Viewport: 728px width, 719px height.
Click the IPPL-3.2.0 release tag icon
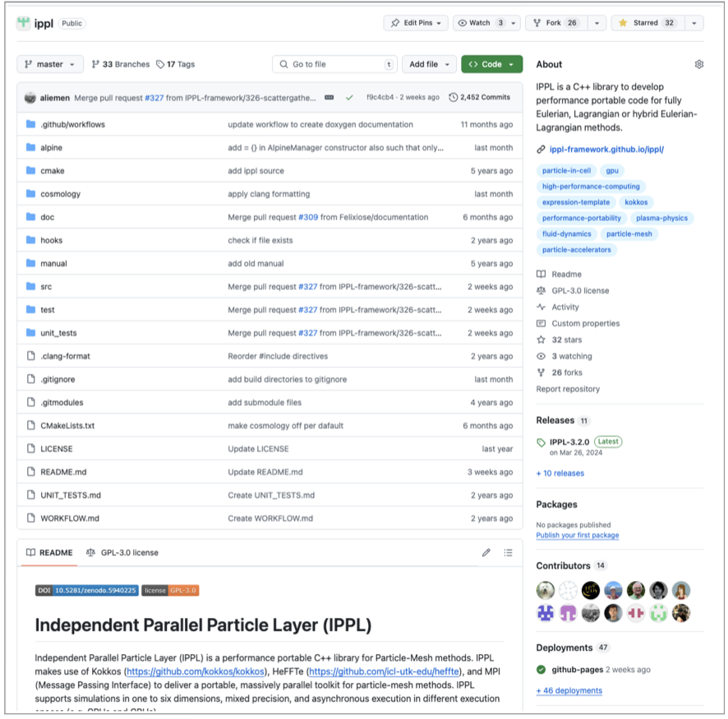pos(541,442)
